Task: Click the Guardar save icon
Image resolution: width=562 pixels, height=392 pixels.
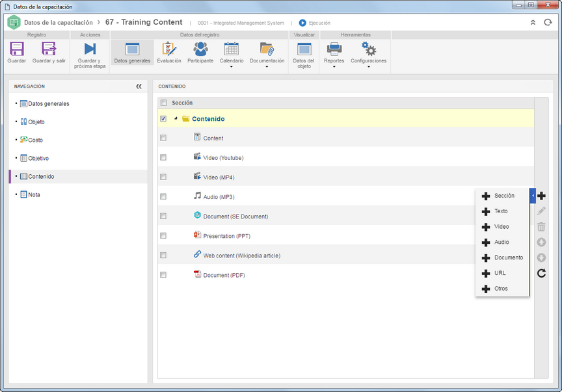Action: point(16,49)
